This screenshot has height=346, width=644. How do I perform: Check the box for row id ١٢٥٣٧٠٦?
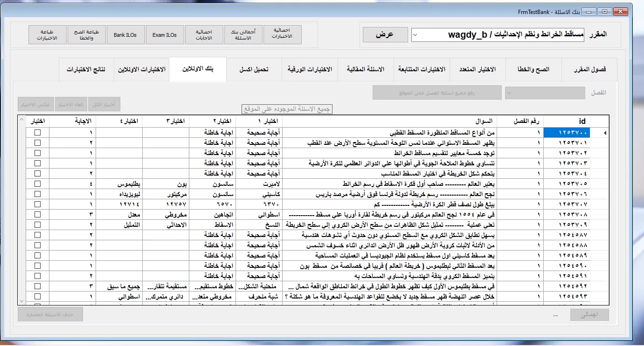(38, 194)
